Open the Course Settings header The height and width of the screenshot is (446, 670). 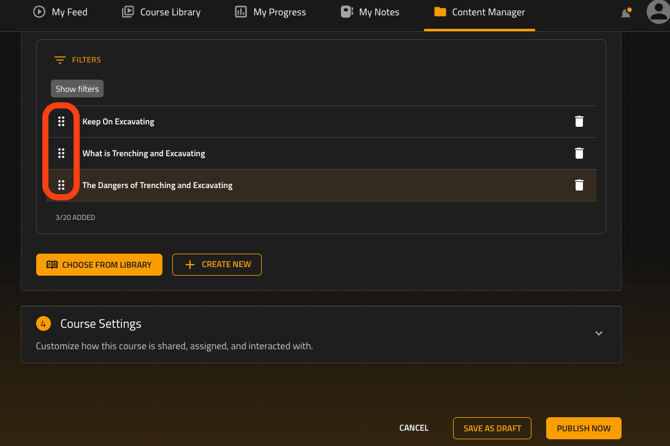tap(100, 324)
